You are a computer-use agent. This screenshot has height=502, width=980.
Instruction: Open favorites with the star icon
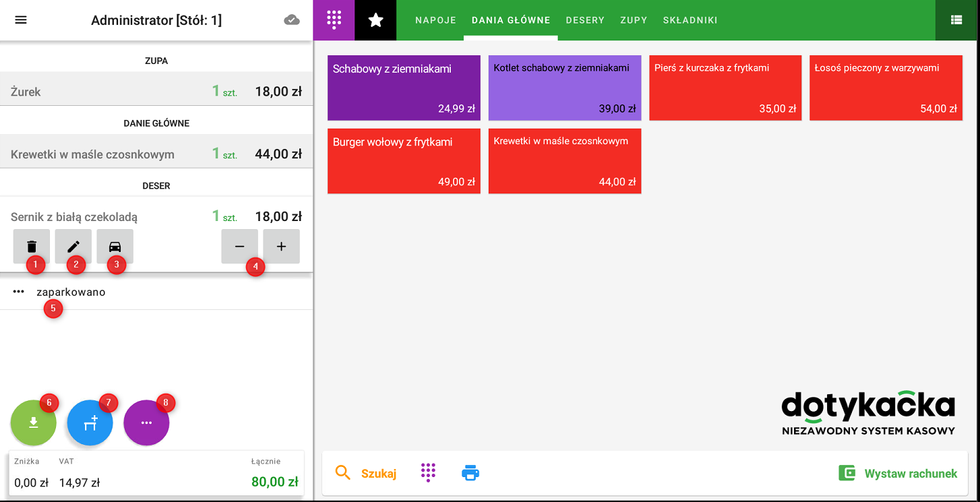click(x=375, y=20)
